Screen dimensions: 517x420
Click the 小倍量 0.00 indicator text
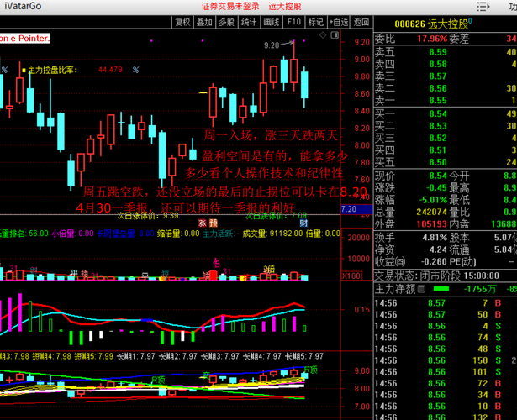[x=73, y=234]
